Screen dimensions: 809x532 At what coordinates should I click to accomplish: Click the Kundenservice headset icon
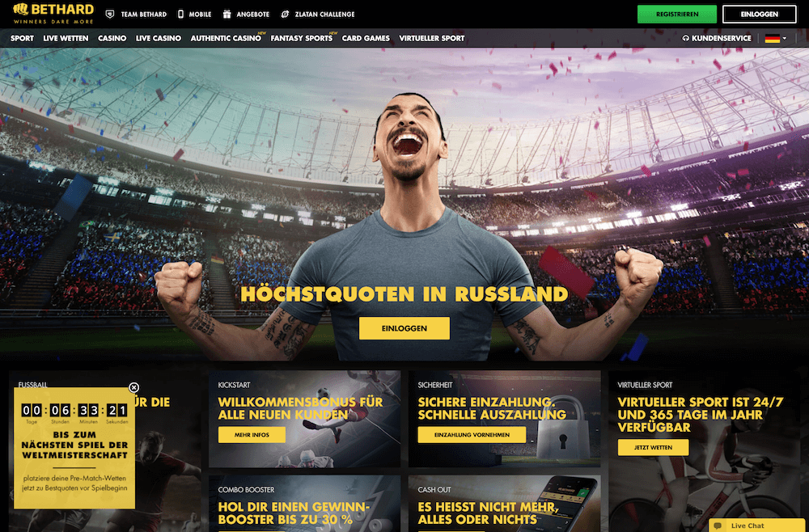coord(686,38)
